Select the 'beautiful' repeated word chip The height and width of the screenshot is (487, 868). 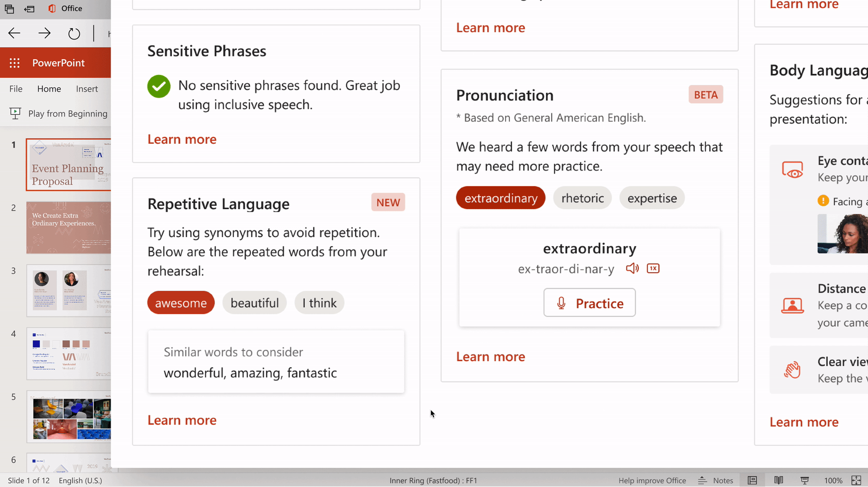[254, 303]
